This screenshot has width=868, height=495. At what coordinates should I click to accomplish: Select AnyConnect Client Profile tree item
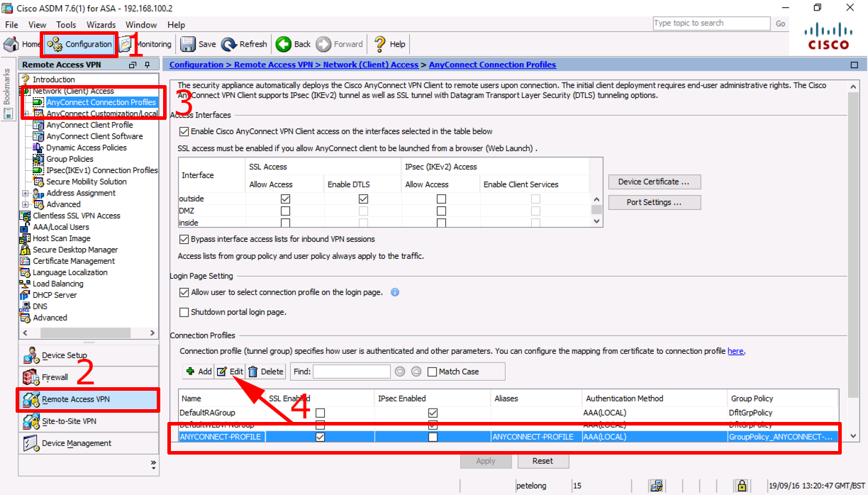pyautogui.click(x=89, y=125)
